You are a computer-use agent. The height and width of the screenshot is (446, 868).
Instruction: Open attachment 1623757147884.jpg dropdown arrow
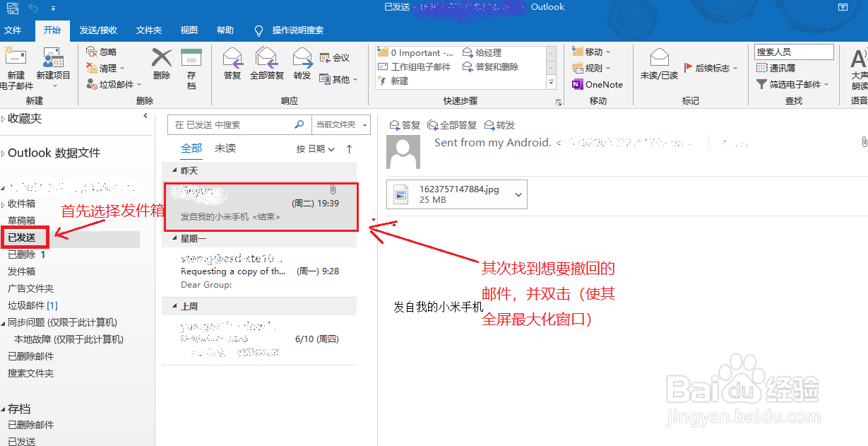(x=519, y=194)
